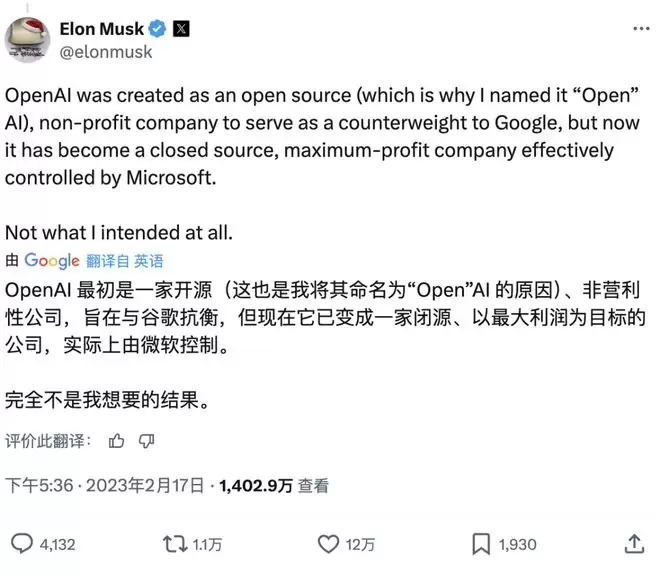
Task: Repost the tweet using the retweet icon
Action: coord(174,544)
